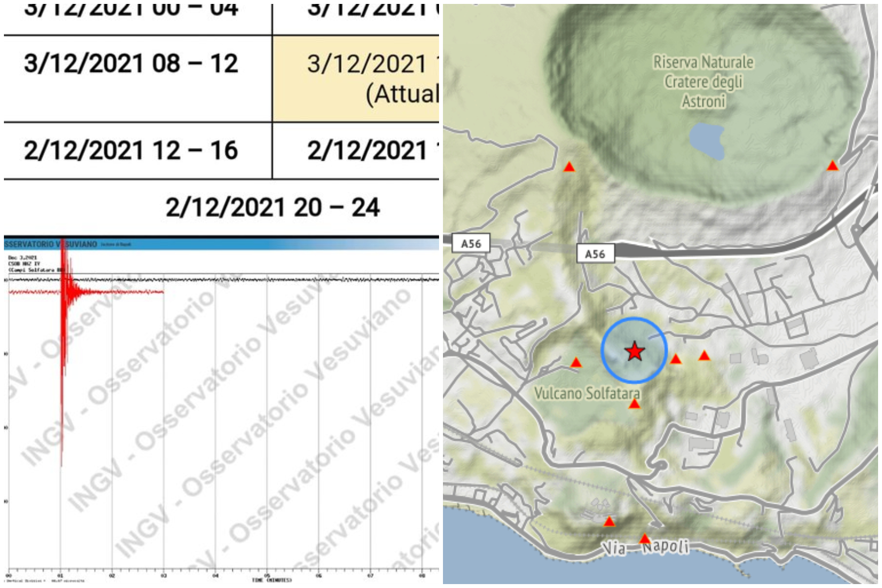
Task: Open the 3/12/2021 00 – 04 time slot
Action: 131,11
